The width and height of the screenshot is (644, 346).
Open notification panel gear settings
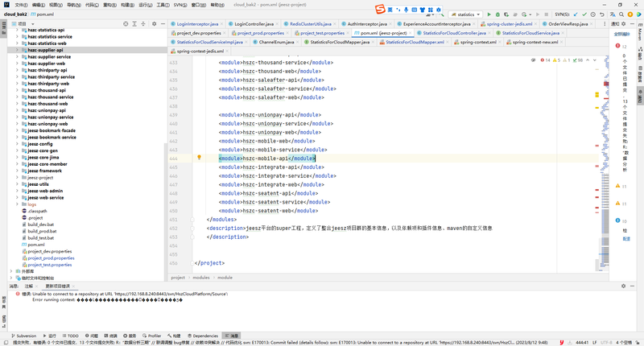(623, 24)
